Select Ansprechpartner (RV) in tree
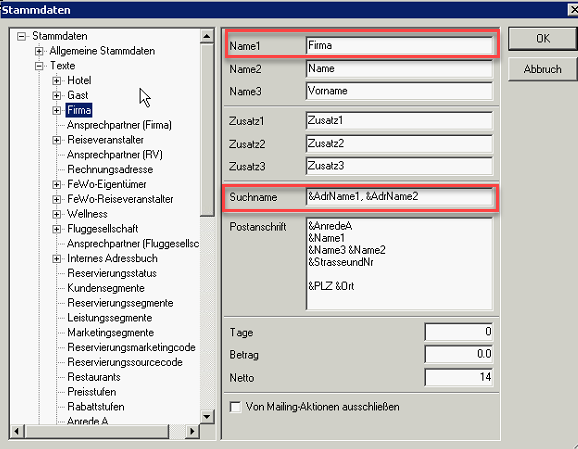578x449 pixels. tap(115, 155)
